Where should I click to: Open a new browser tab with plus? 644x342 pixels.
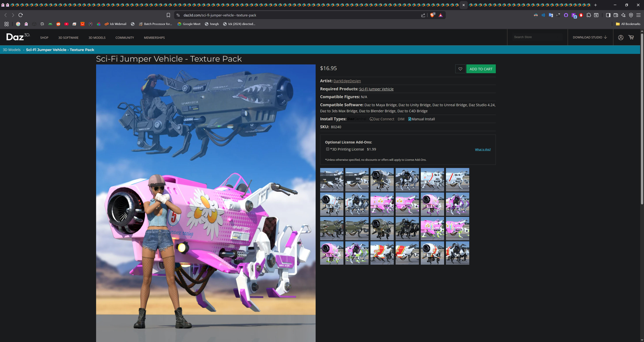coord(596,5)
